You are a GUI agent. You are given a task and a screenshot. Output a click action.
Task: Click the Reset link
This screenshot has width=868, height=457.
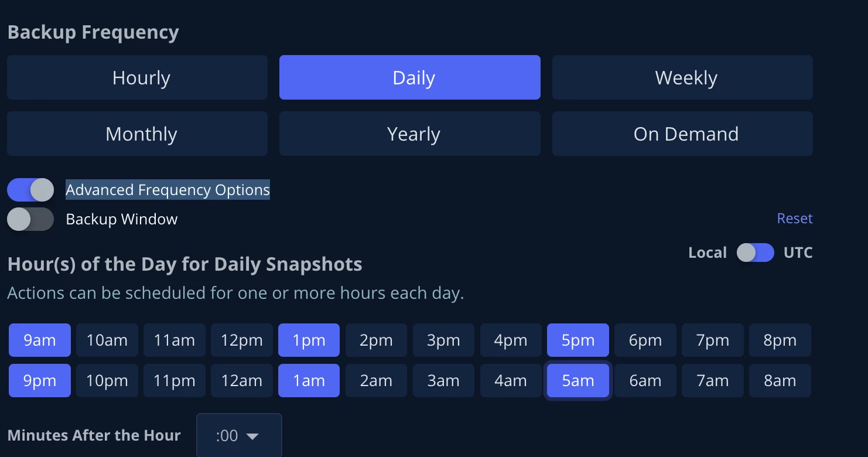tap(794, 219)
